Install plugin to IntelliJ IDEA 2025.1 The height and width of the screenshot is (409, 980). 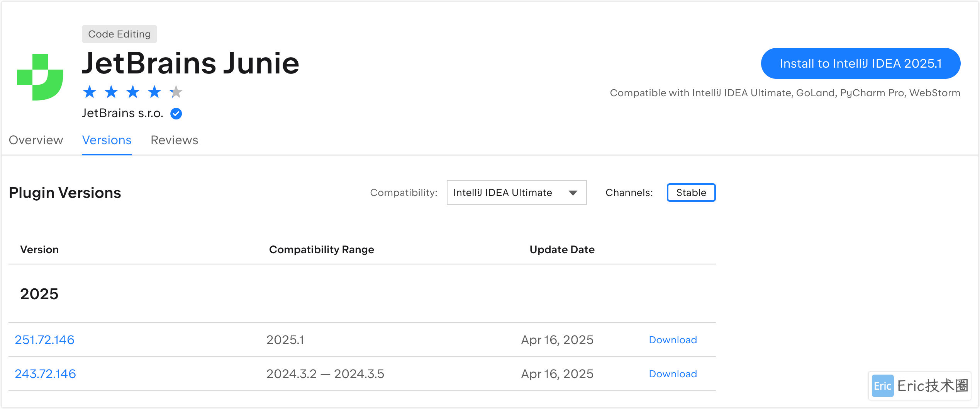(861, 63)
